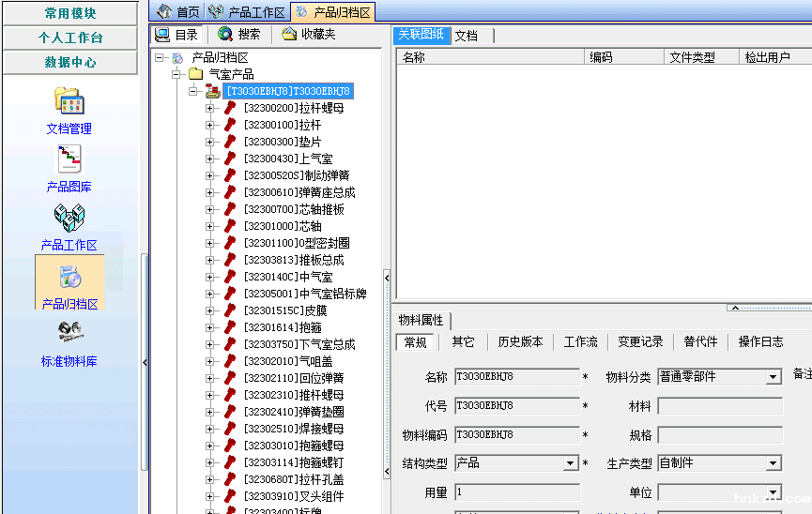The image size is (812, 514).
Task: Open 文档管理 document management icon
Action: point(69,101)
